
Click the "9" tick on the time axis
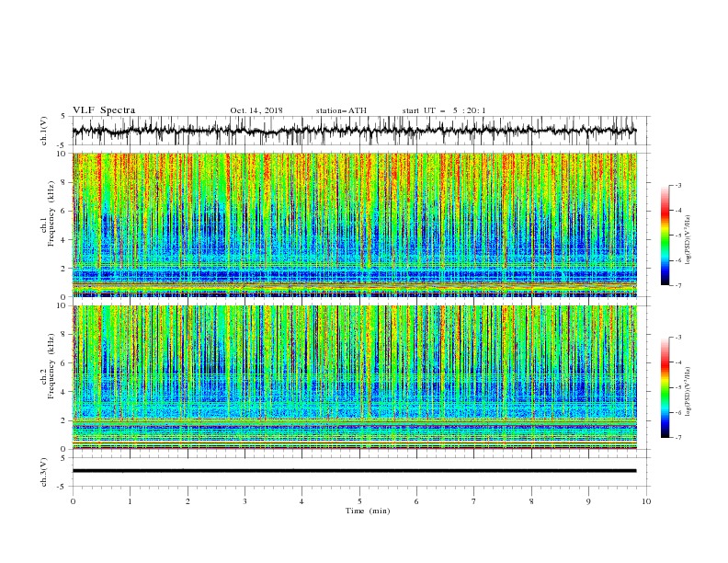pyautogui.click(x=588, y=501)
